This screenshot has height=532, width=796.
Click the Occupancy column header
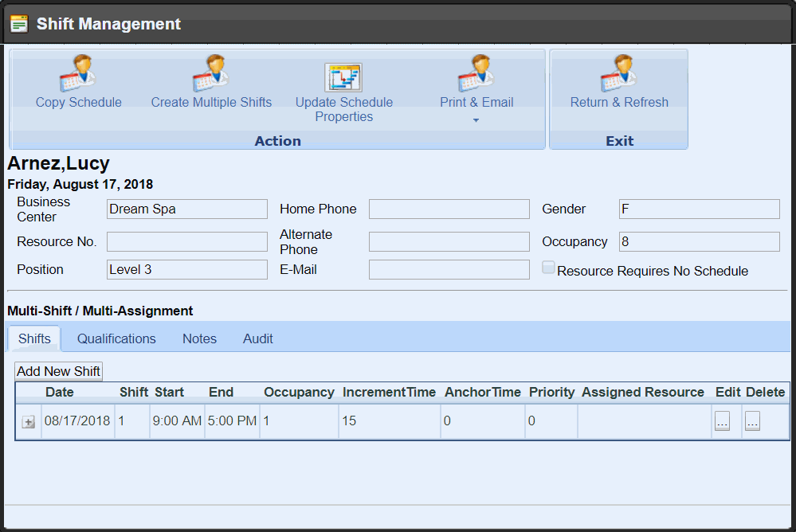[x=299, y=392]
